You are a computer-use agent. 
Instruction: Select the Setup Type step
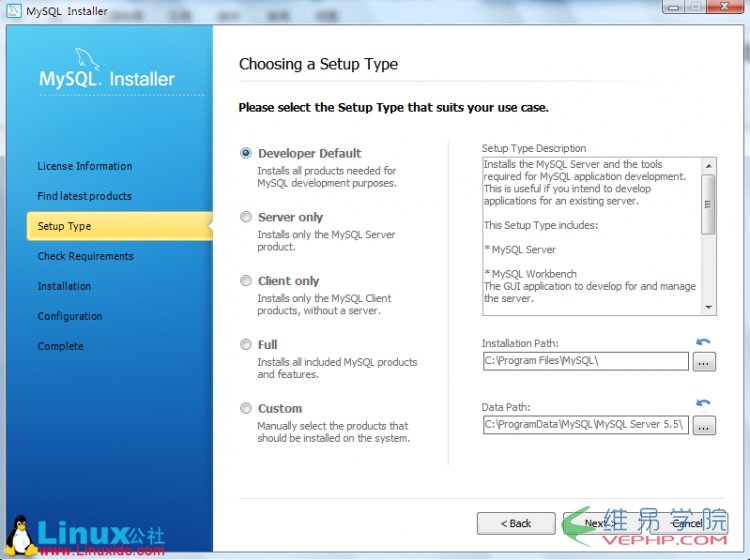coord(120,226)
